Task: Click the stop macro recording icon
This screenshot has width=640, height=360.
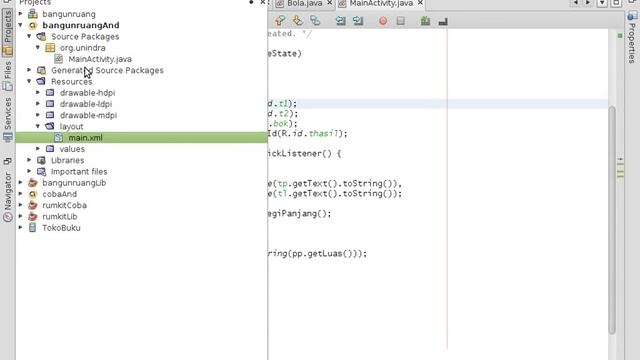Action: coord(400,21)
